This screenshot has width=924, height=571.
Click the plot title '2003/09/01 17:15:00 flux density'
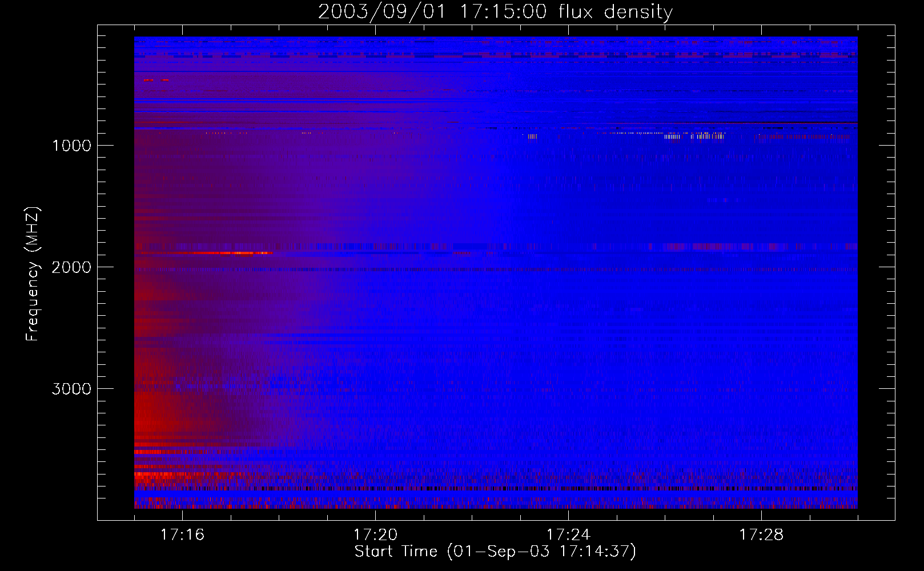[x=495, y=11]
